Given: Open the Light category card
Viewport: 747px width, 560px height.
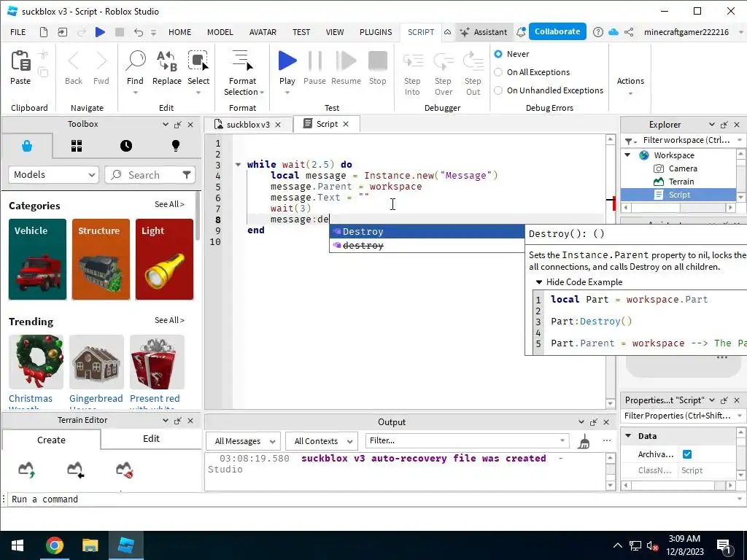Looking at the screenshot, I should click(164, 259).
